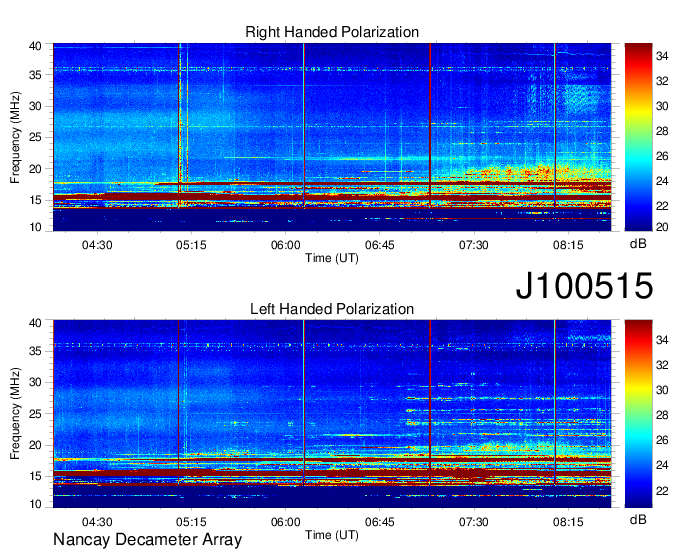This screenshot has height=552, width=680.
Task: Click dB unit label of Left Handed color bar
Action: (638, 519)
